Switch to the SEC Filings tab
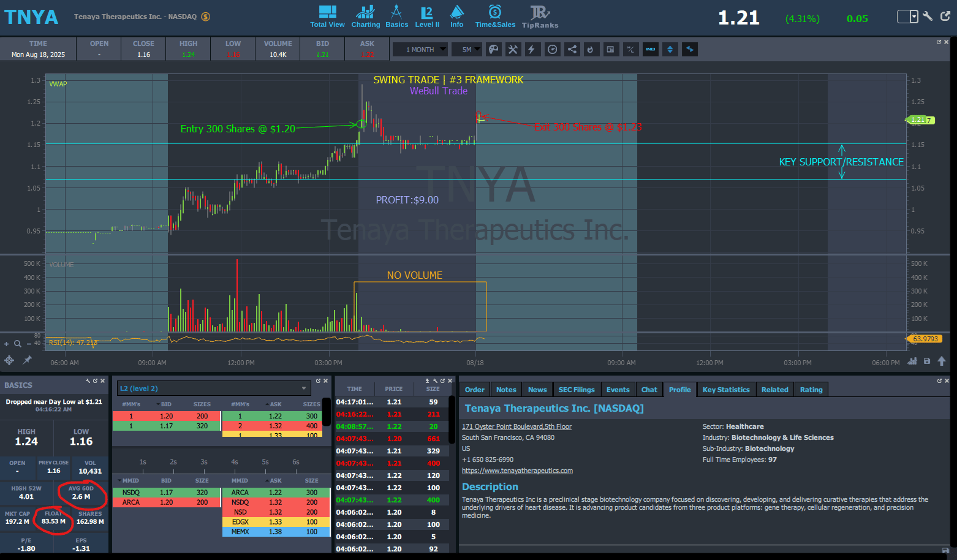 (577, 390)
